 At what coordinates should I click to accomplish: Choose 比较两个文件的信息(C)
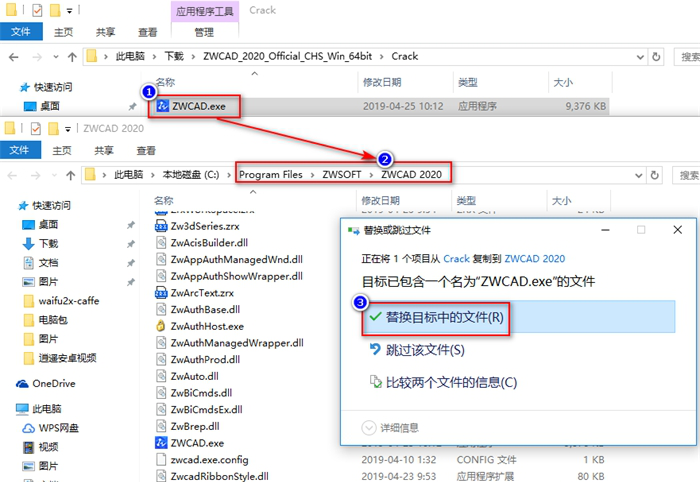pyautogui.click(x=443, y=383)
